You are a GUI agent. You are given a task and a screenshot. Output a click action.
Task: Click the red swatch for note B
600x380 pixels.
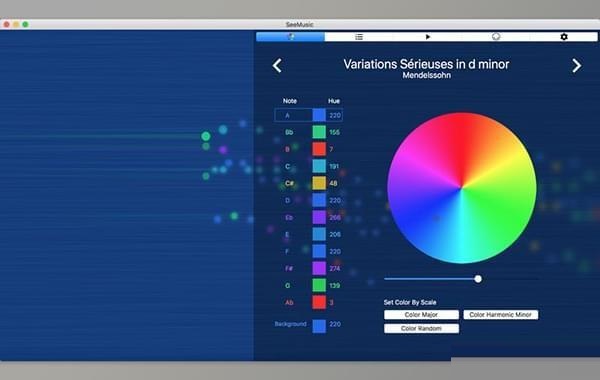click(x=319, y=149)
